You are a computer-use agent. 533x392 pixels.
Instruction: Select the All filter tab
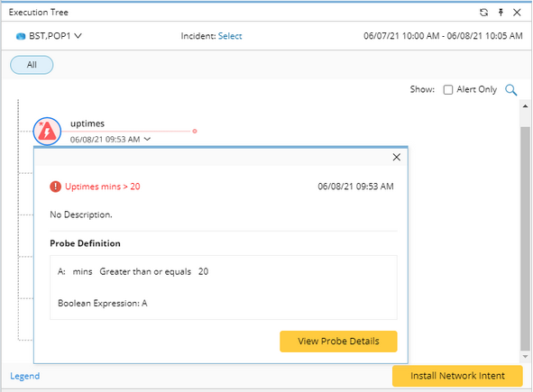pos(32,65)
